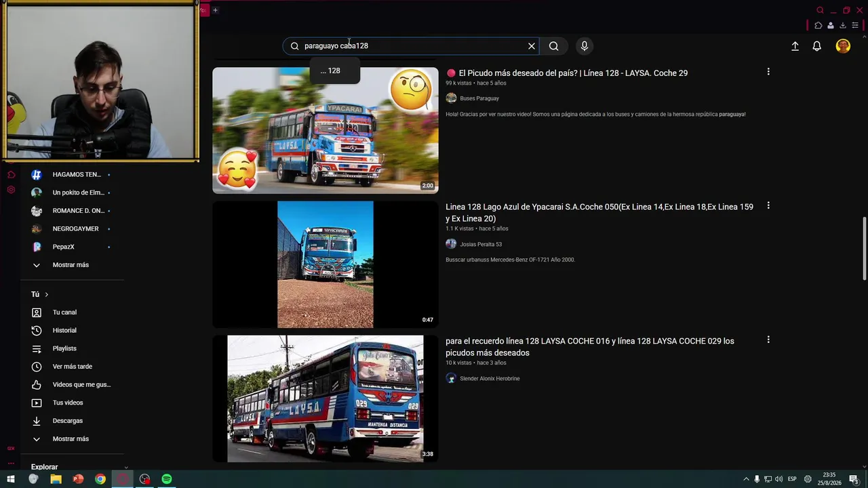Open Buses Paraguay channel name link

(479, 98)
